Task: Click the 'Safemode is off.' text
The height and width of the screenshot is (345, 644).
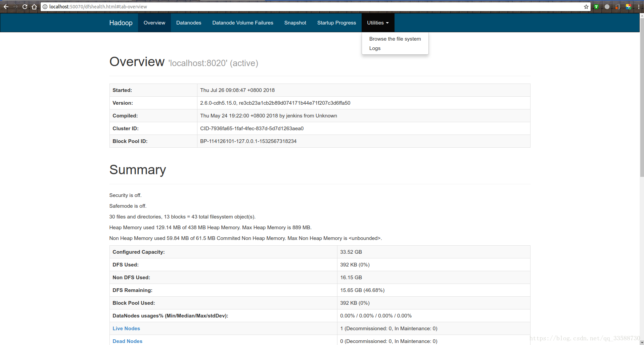Action: [x=128, y=206]
